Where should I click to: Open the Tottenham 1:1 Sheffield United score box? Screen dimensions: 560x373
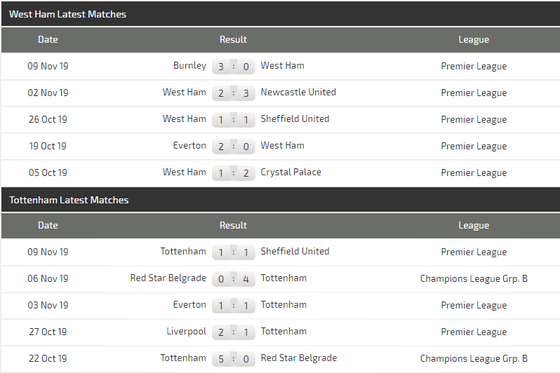(234, 252)
